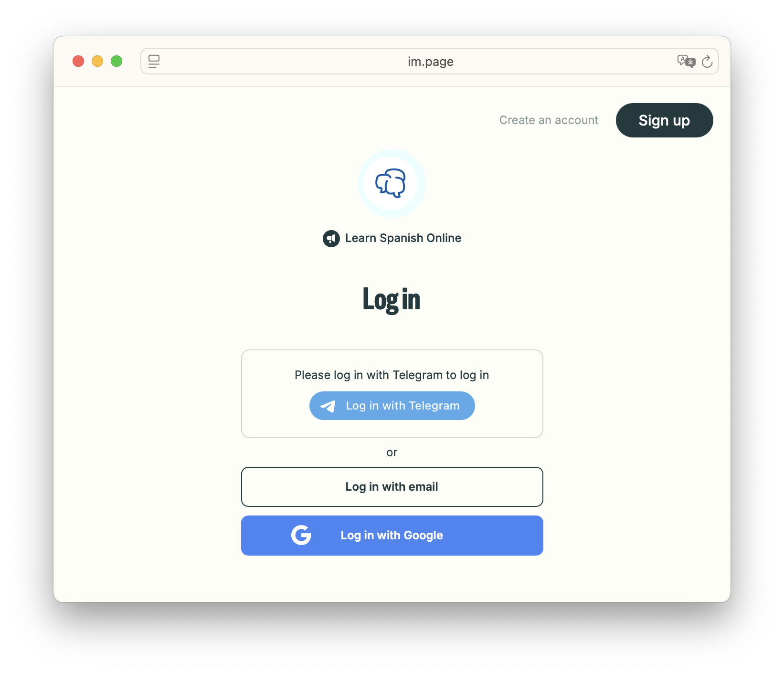Choose Log in with Google
This screenshot has width=784, height=673.
tap(392, 536)
